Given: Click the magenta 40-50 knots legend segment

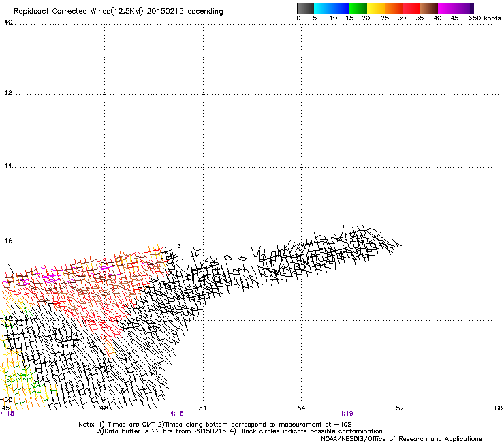Looking at the screenshot, I should [456, 8].
